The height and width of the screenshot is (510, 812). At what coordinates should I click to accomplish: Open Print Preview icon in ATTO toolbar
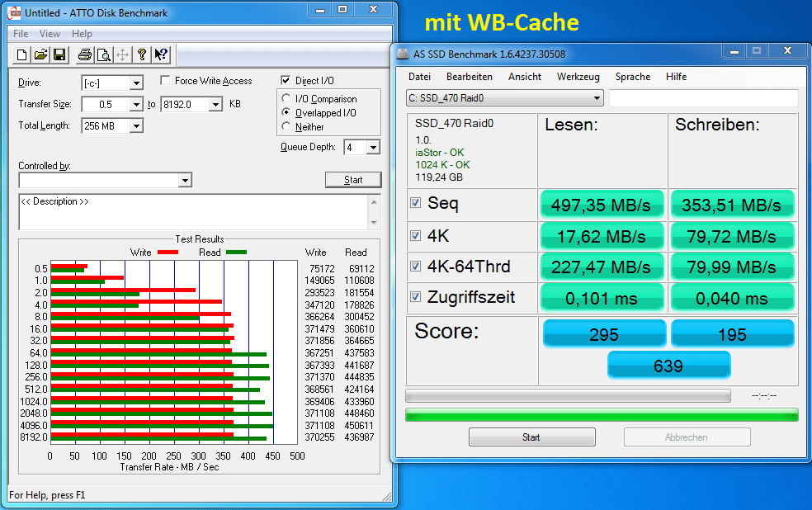(x=104, y=54)
